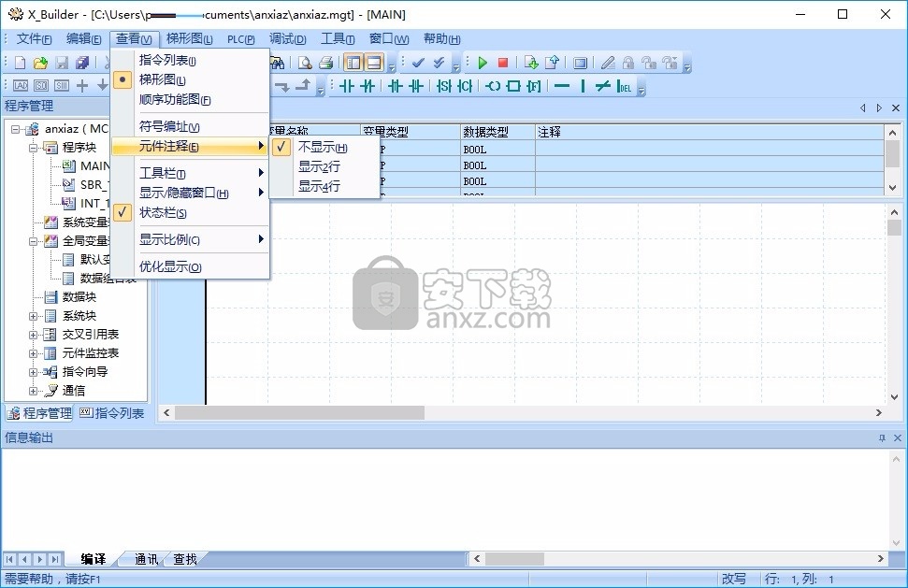Select 显示4行 comment option

point(324,186)
